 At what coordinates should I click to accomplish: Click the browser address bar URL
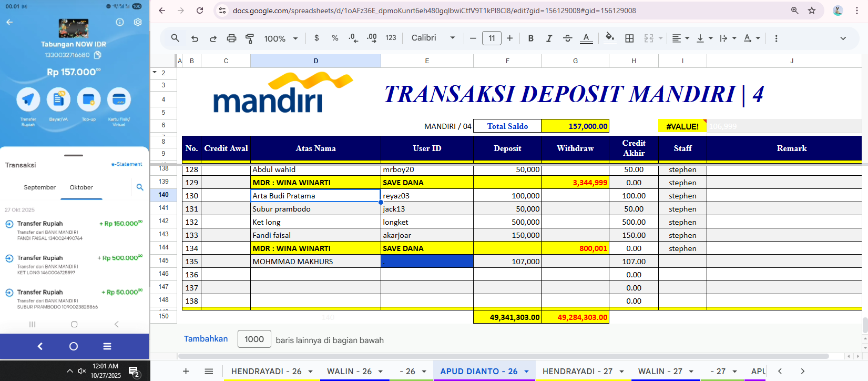[434, 11]
